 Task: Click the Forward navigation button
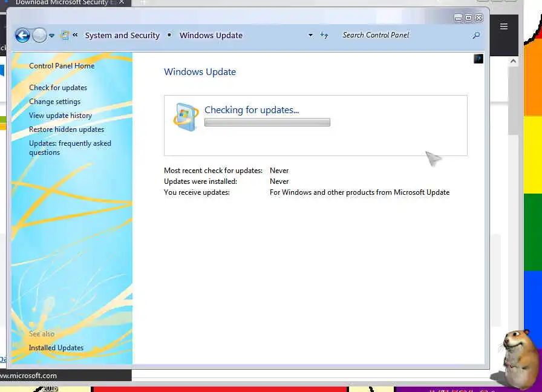(x=39, y=35)
